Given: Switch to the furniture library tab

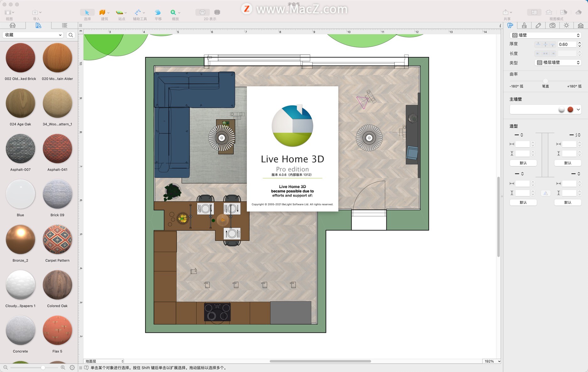Looking at the screenshot, I should coord(13,25).
